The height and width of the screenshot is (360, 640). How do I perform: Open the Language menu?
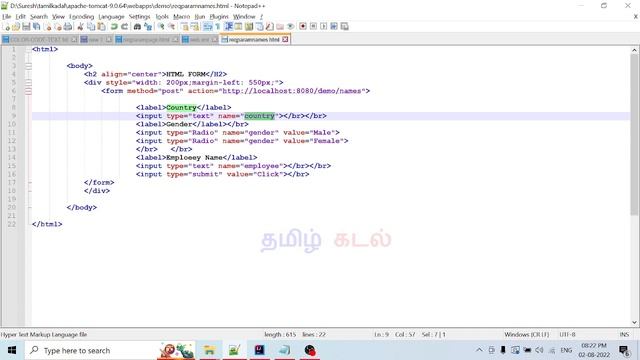111,17
